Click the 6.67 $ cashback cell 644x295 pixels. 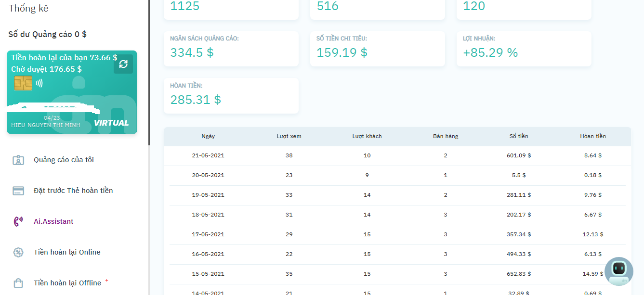tap(593, 215)
